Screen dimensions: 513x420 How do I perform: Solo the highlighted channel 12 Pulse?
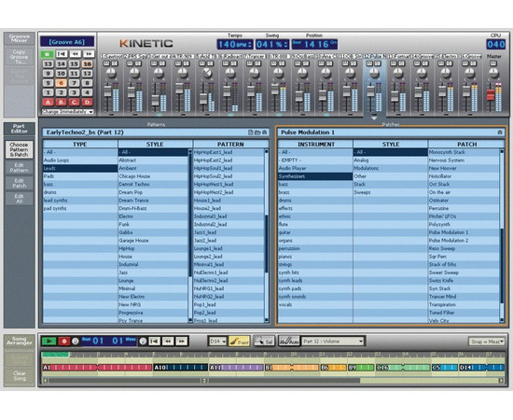click(378, 63)
